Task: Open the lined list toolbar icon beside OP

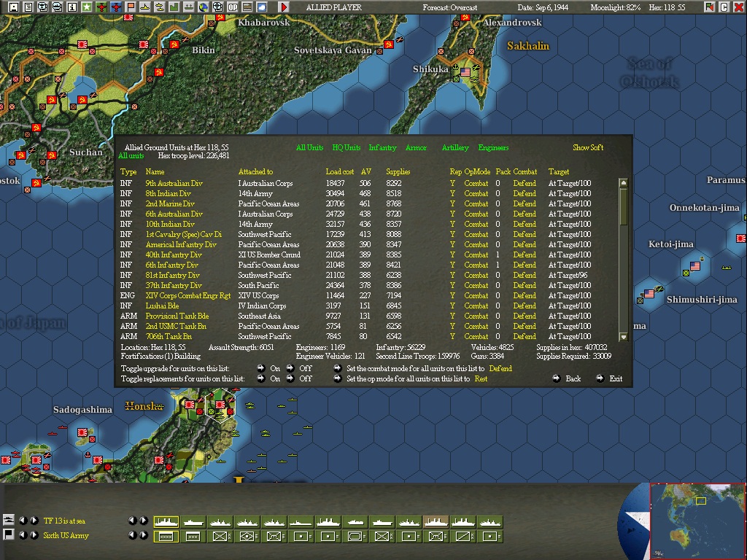Action: point(247,7)
